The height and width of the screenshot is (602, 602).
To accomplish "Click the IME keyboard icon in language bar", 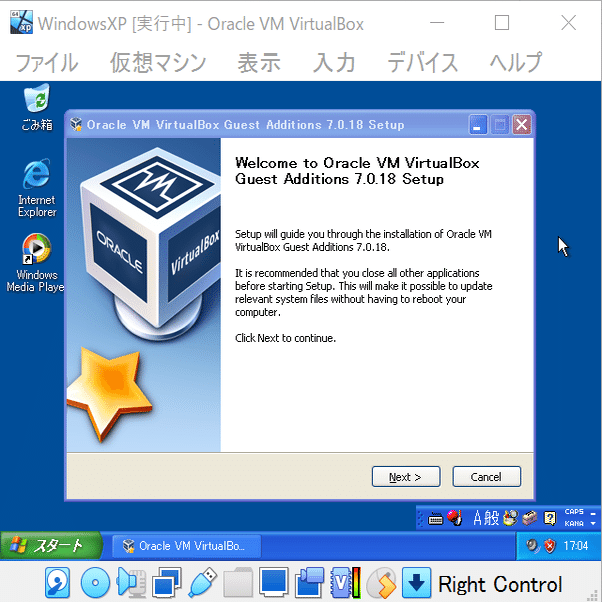I will point(435,519).
